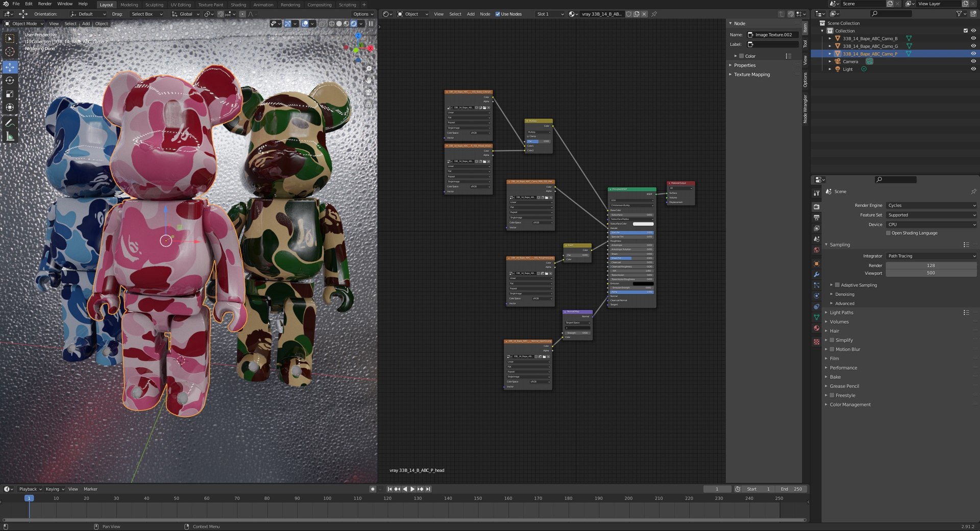
Task: Enable Adaptive Sampling checkbox
Action: tap(837, 285)
